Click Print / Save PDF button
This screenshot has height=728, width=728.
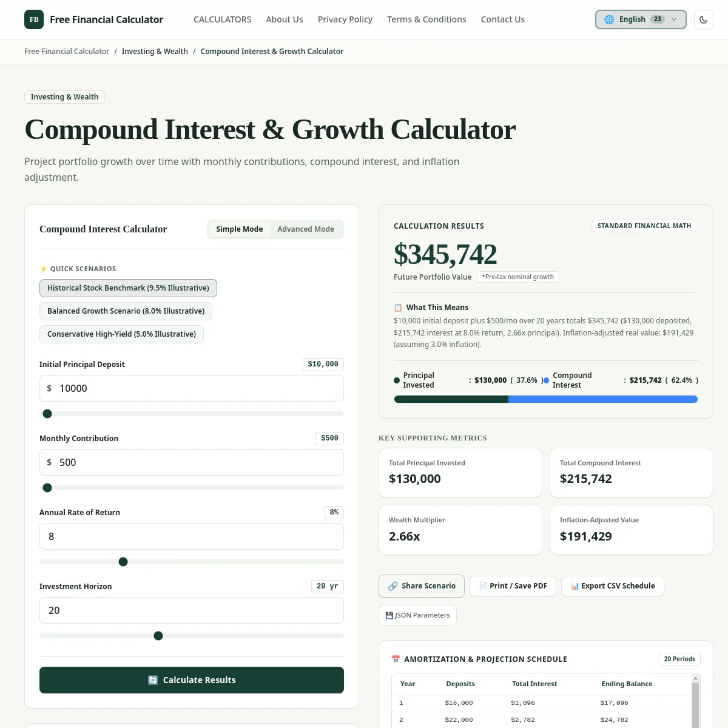point(513,586)
